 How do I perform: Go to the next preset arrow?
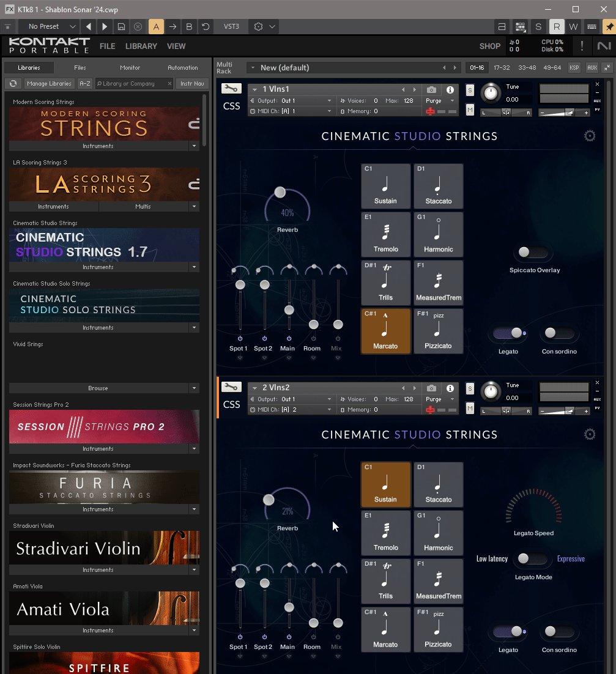pos(105,27)
